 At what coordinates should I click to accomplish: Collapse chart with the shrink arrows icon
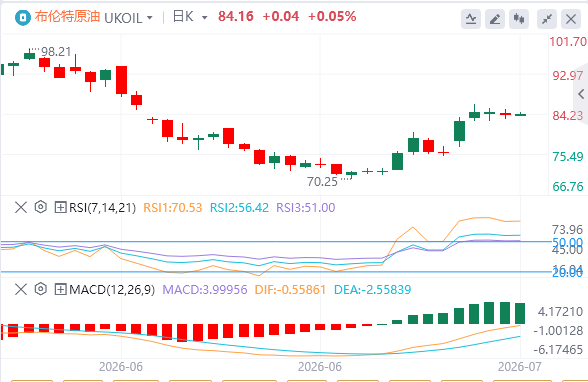(547, 18)
